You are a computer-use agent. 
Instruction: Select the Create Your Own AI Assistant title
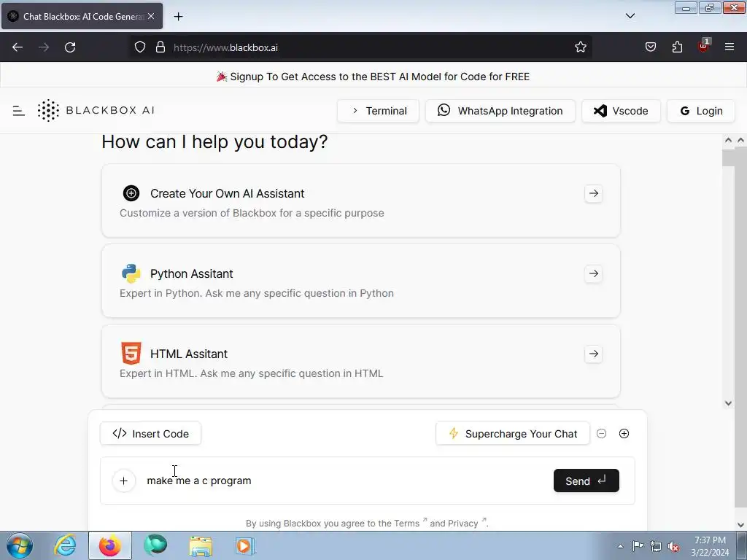[x=228, y=193]
